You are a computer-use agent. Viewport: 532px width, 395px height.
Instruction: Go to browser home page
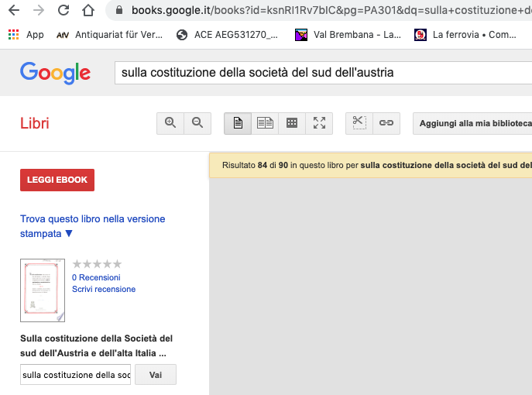[89, 11]
